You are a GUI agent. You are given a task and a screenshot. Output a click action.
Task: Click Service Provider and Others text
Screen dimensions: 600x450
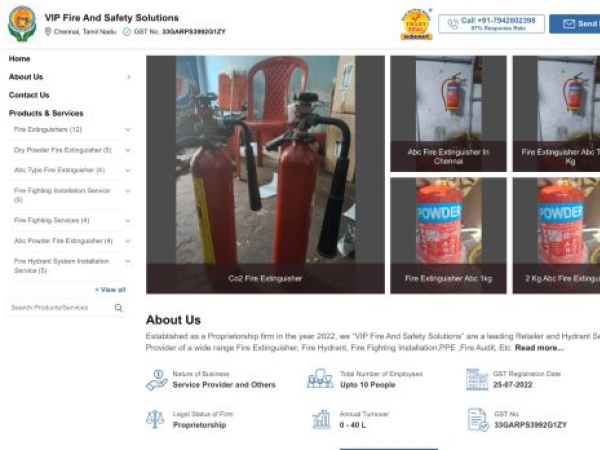tap(224, 385)
